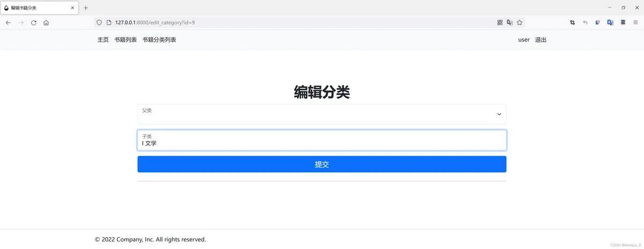
Task: Close the 编辑书籍分类 tab
Action: (71, 8)
